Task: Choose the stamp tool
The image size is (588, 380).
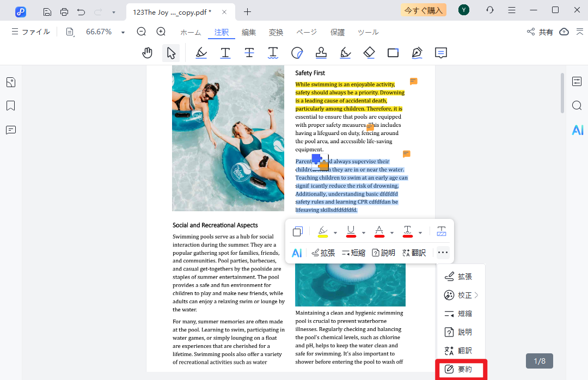Action: 321,53
